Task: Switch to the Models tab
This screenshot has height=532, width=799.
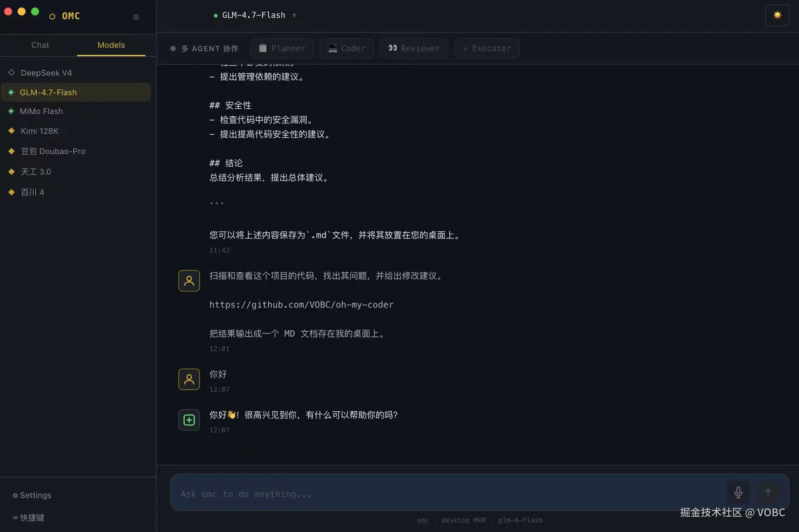Action: pyautogui.click(x=111, y=45)
